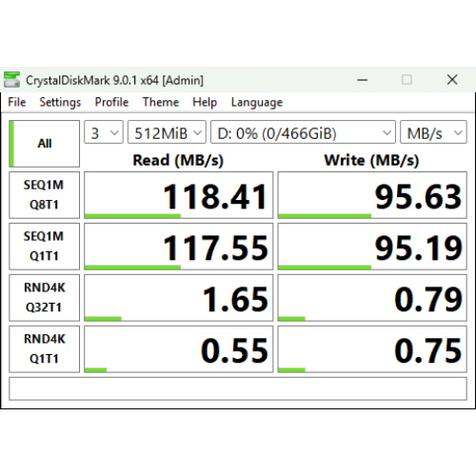Open the Theme menu
476x476 pixels.
tap(161, 102)
